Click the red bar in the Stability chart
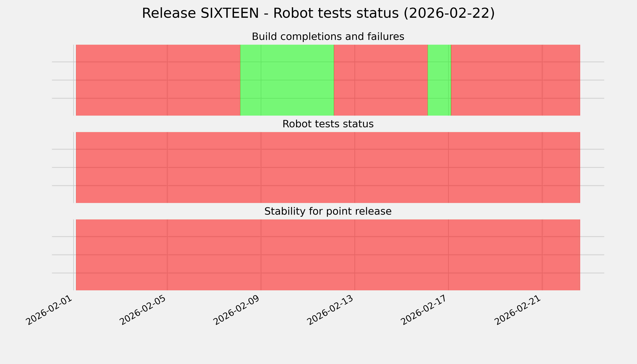 point(328,255)
